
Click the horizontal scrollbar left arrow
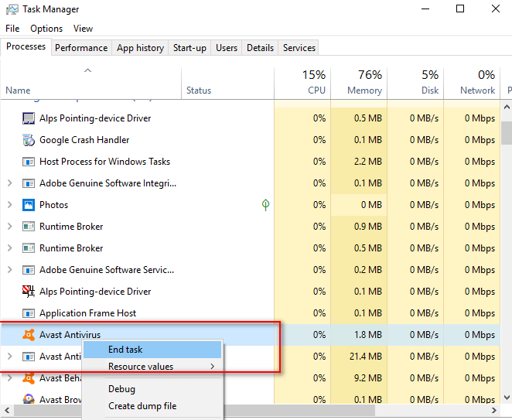(7, 410)
